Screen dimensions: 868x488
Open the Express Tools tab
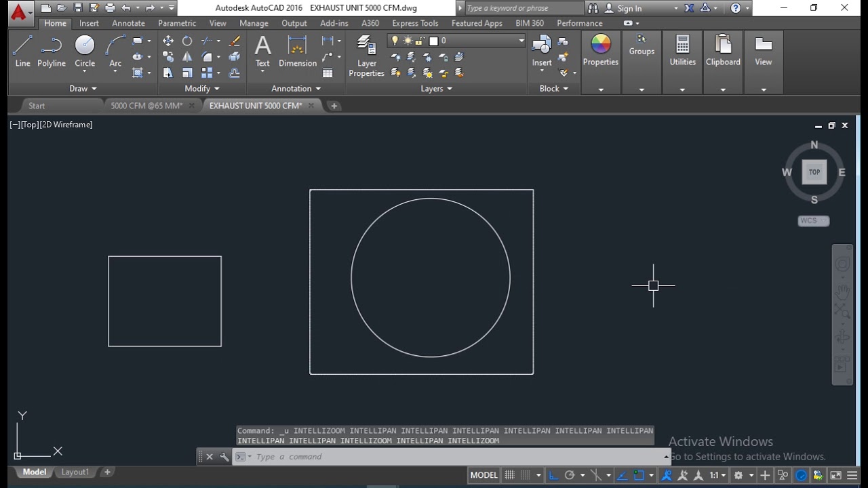click(415, 23)
